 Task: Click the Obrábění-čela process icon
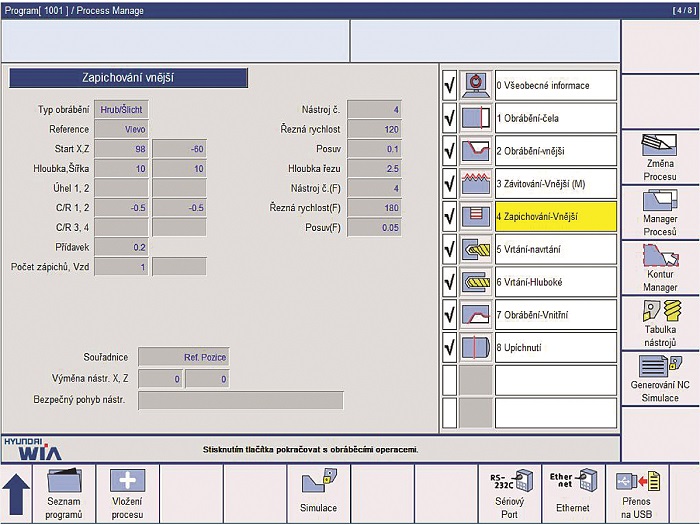(476, 118)
